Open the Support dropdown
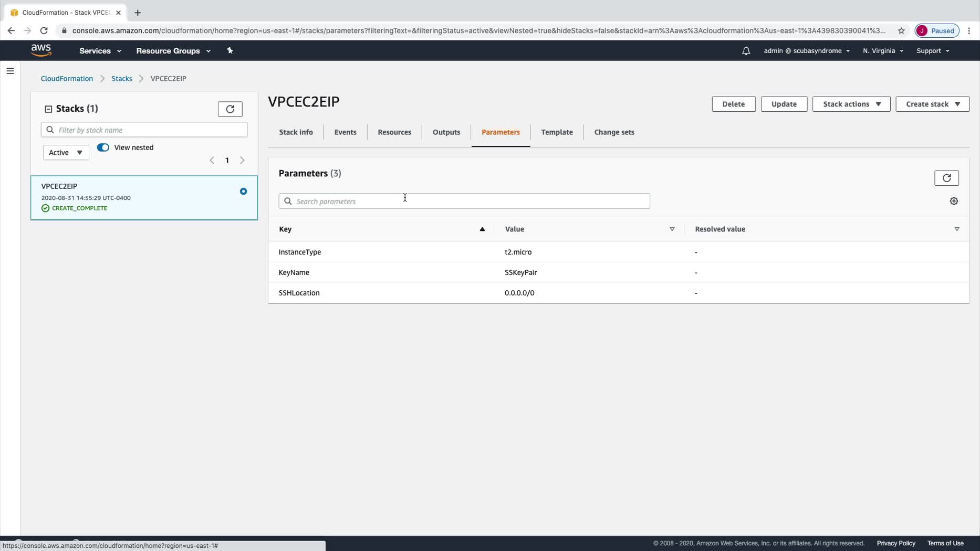Viewport: 980px width, 551px height. [x=933, y=51]
